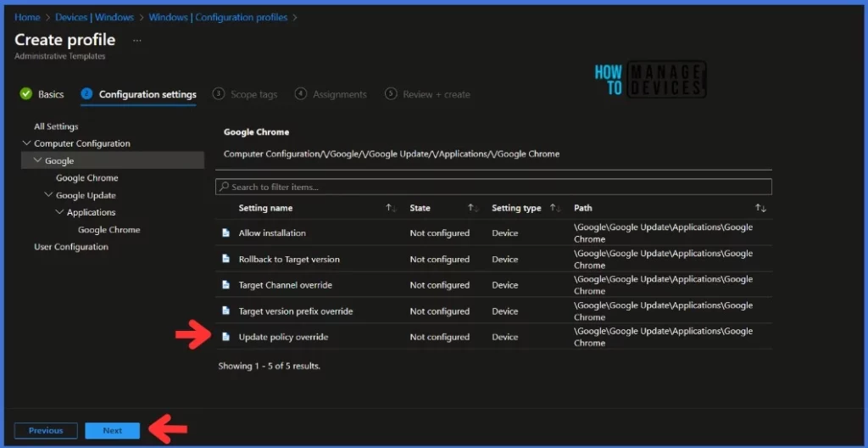Image resolution: width=868 pixels, height=448 pixels.
Task: Click the document icon beside Allow installation
Action: pos(225,232)
